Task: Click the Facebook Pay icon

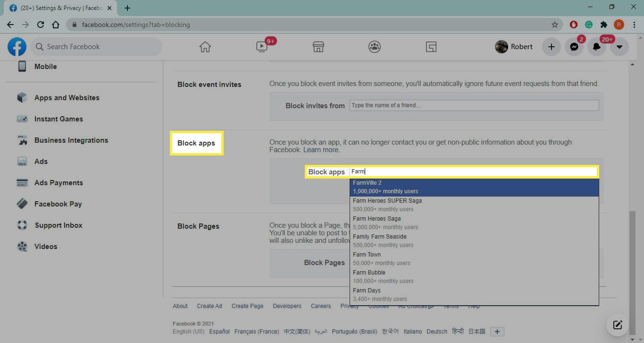Action: point(22,204)
